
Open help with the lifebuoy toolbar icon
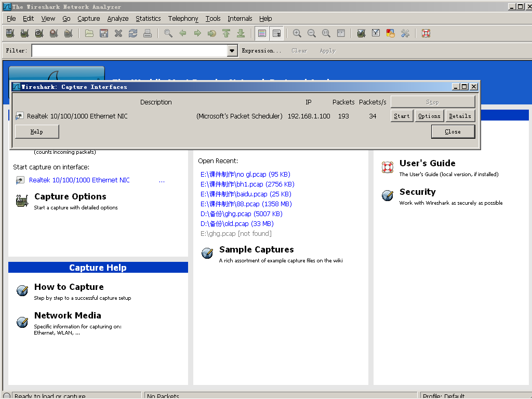tap(426, 33)
